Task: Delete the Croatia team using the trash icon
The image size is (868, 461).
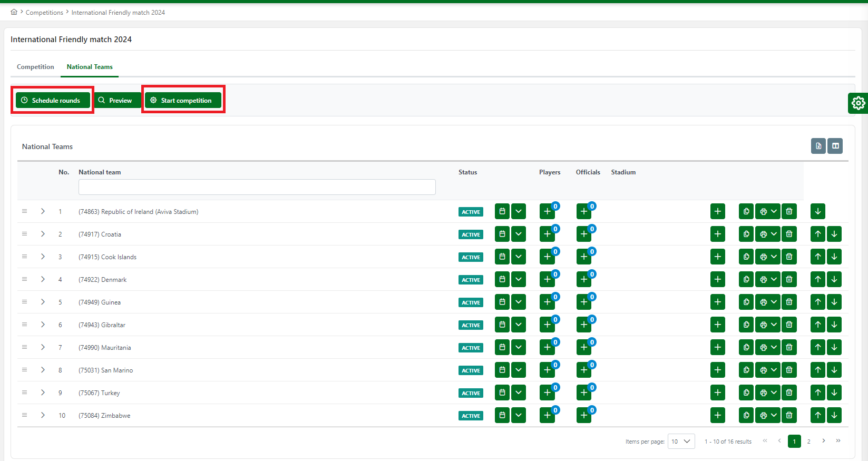Action: pyautogui.click(x=789, y=234)
